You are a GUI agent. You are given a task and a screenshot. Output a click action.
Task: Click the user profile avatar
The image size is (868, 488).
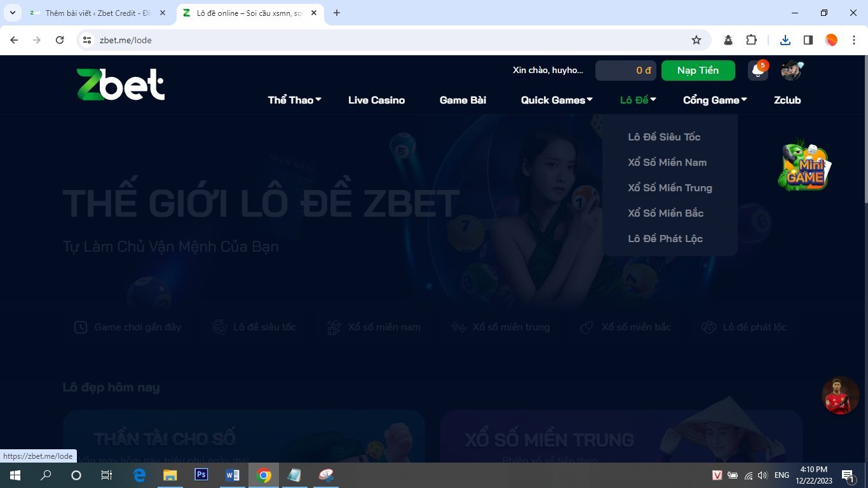pyautogui.click(x=791, y=71)
